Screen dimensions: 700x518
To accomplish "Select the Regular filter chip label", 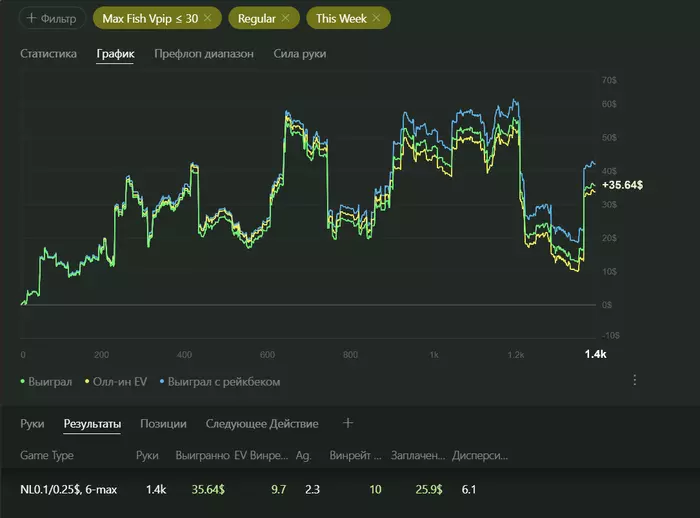I will coord(257,18).
